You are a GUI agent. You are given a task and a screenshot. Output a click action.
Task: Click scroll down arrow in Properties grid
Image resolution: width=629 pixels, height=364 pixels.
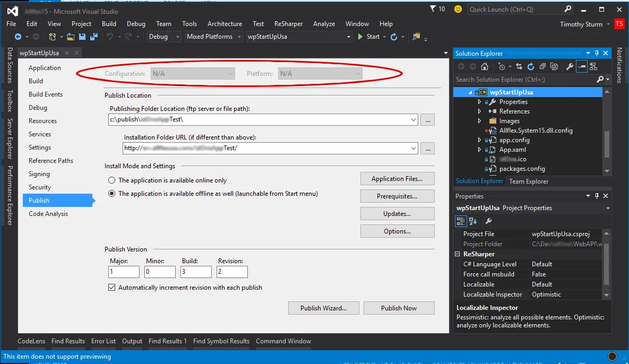607,295
